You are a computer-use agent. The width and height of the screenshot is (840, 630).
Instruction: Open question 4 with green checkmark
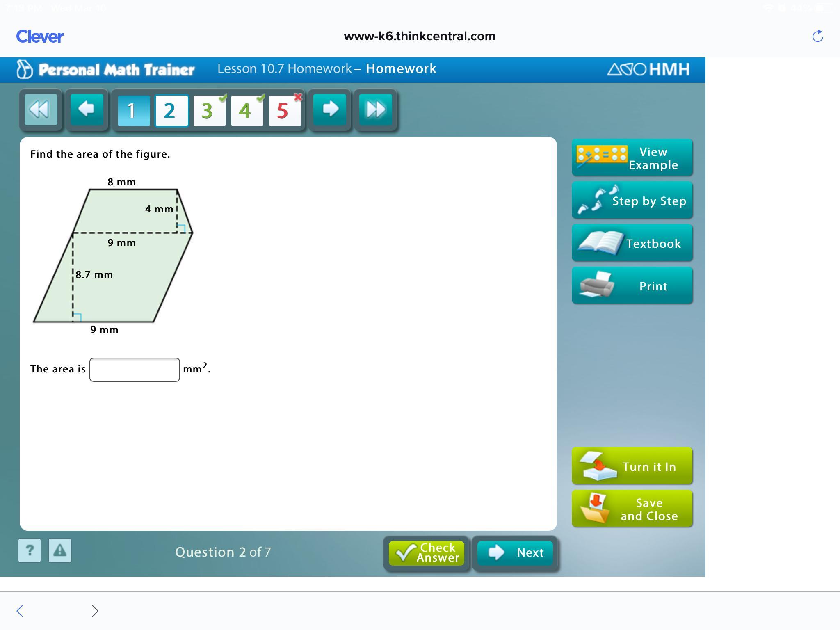point(247,110)
